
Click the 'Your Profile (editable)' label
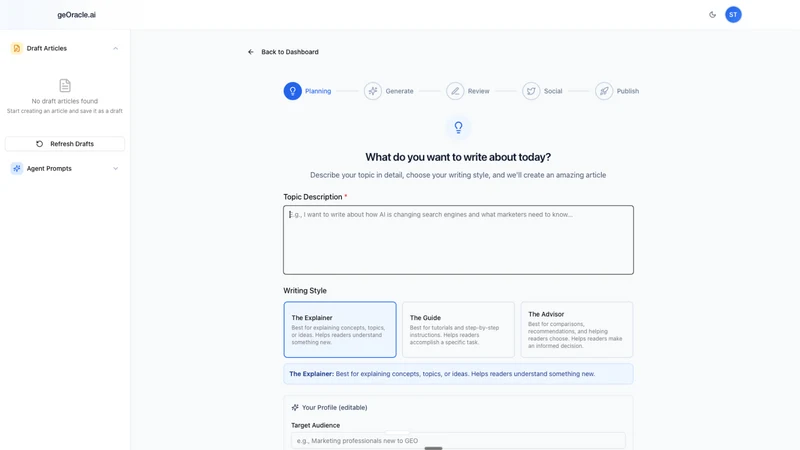335,408
